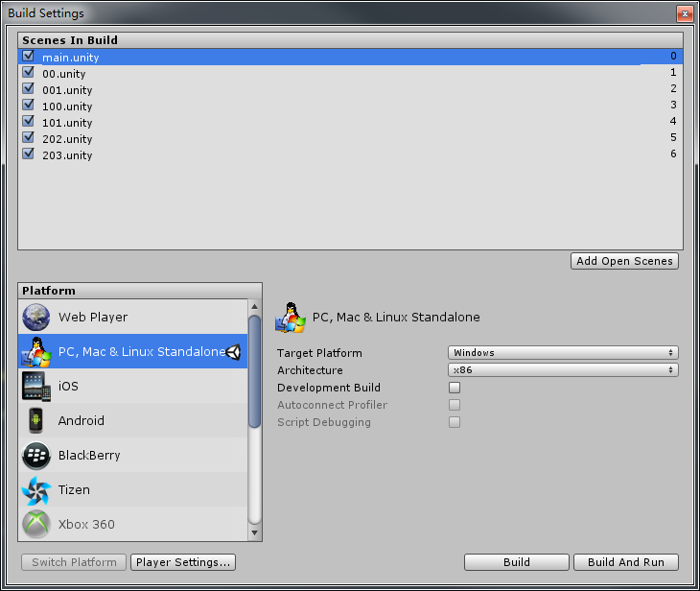Screen dimensions: 700x591
Task: Select the main.unity scene row
Action: click(350, 57)
